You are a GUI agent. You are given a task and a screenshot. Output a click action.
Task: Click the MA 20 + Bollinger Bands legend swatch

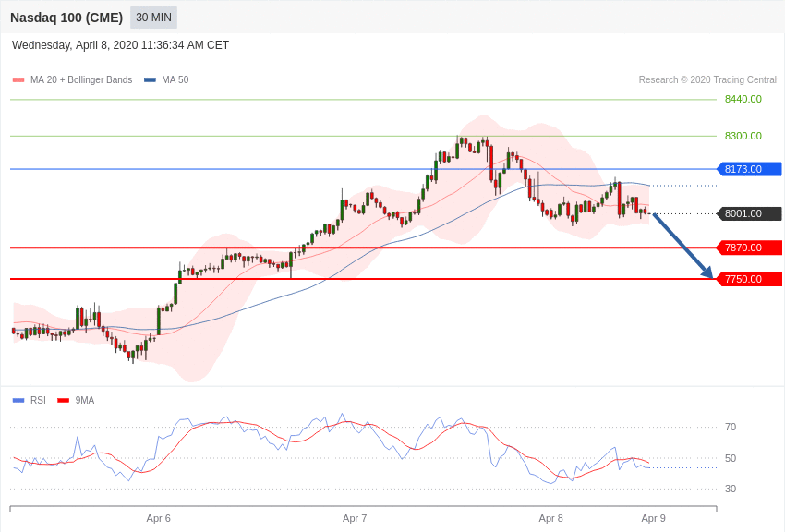[x=18, y=79]
